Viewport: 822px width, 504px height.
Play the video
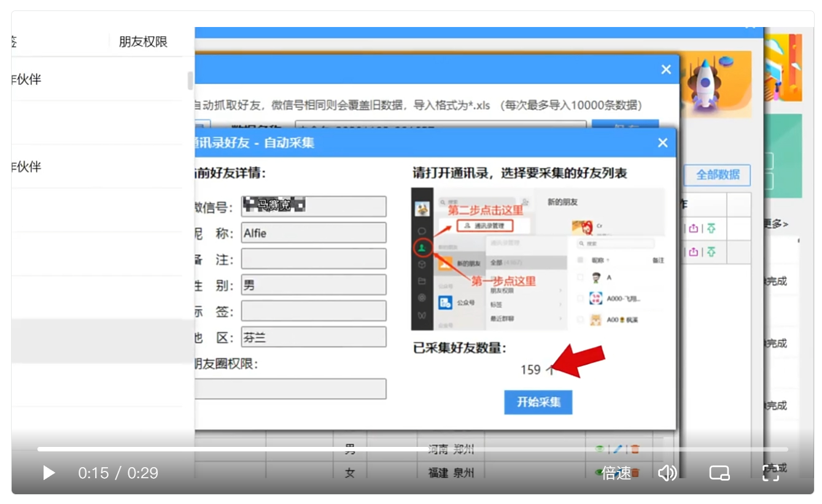48,473
